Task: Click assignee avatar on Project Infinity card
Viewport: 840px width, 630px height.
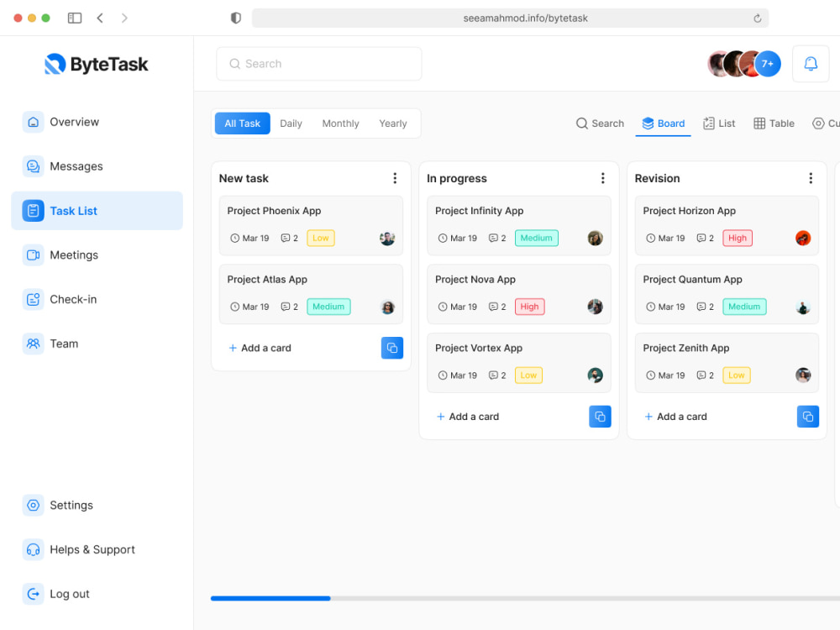Action: coord(596,239)
